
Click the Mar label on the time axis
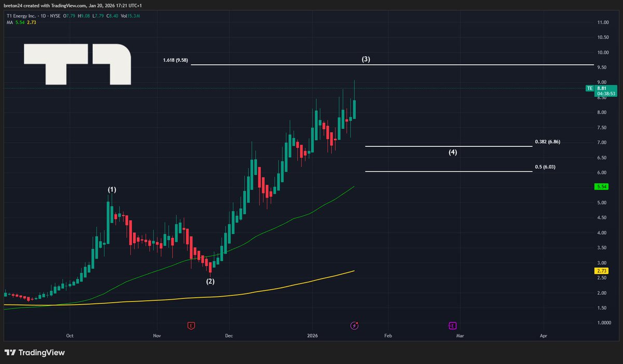point(459,336)
